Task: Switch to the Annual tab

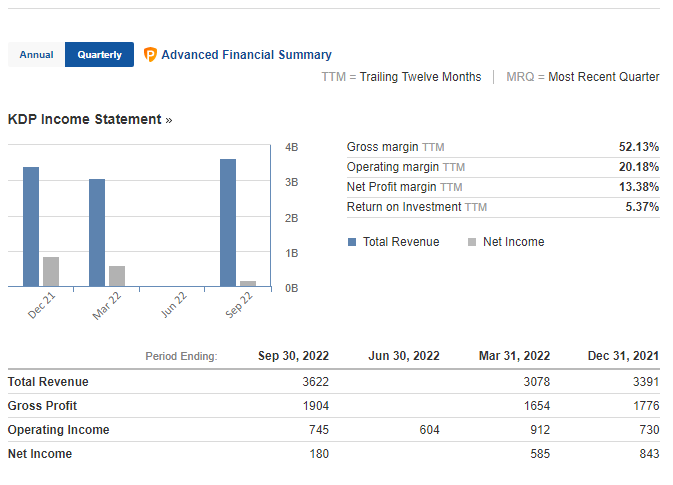Action: tap(36, 55)
